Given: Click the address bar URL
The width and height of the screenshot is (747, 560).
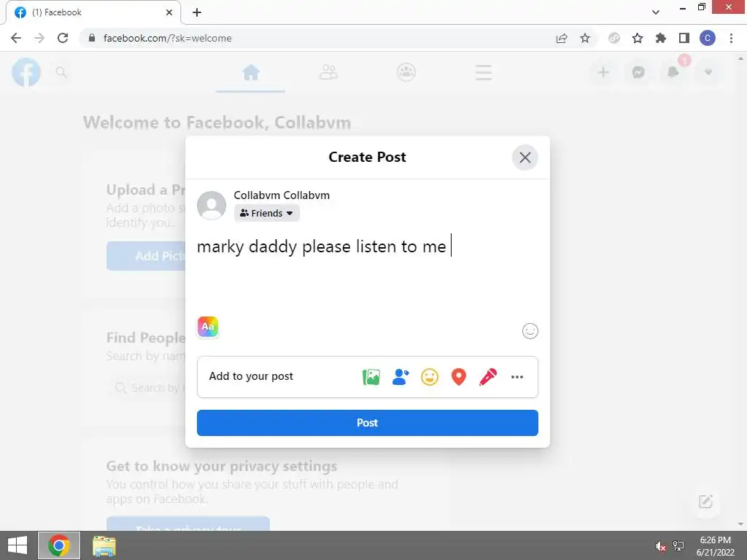Looking at the screenshot, I should coord(167,38).
